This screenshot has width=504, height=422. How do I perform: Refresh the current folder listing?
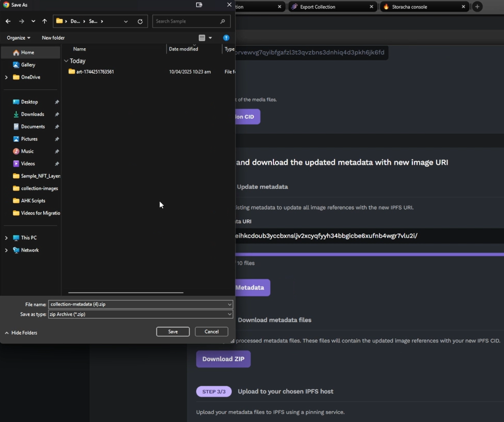click(140, 22)
